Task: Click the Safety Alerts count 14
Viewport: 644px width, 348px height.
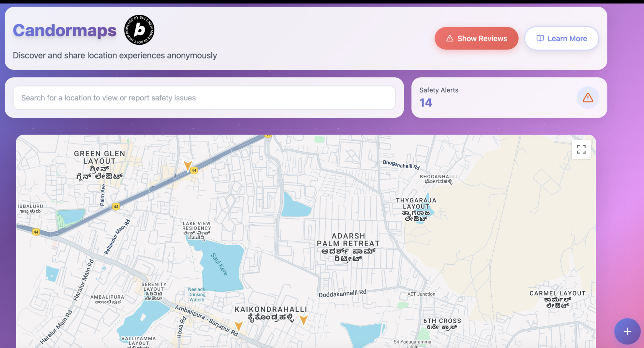Action: (425, 103)
